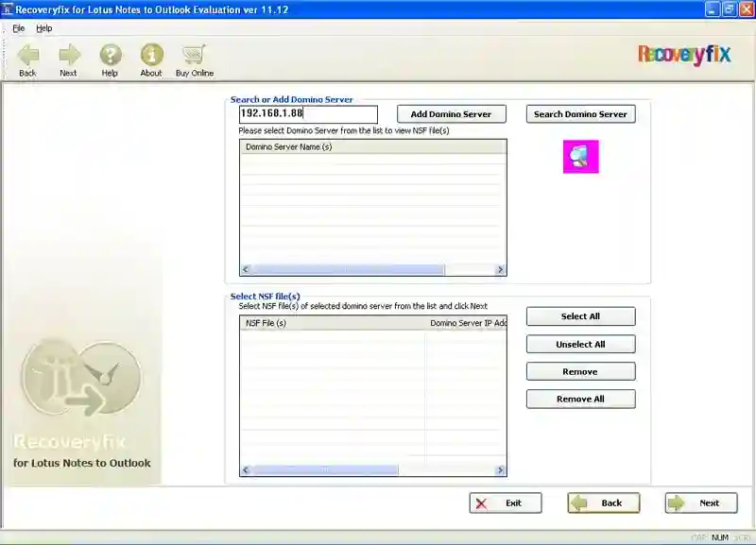Click the bottom Next button
The height and width of the screenshot is (545, 756).
coord(700,502)
